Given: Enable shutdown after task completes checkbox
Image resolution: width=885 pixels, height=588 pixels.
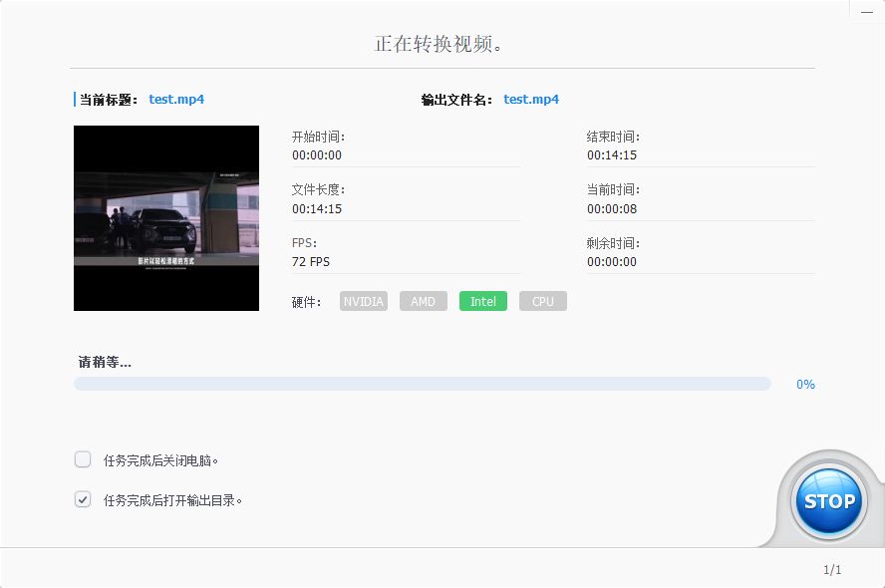Looking at the screenshot, I should point(83,459).
